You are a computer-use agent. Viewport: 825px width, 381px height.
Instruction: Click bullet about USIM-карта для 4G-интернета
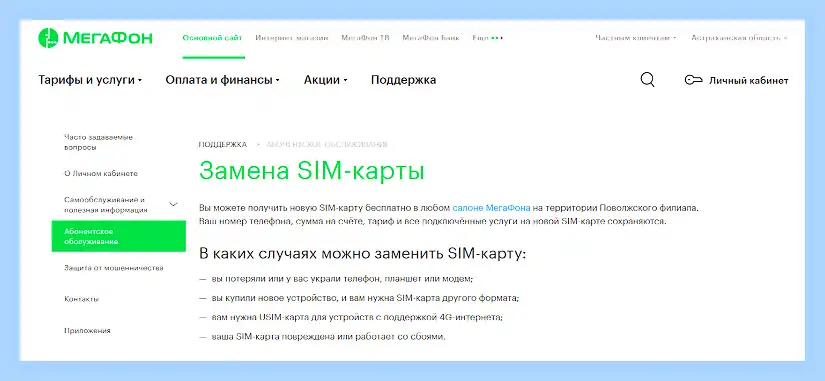coord(351,317)
